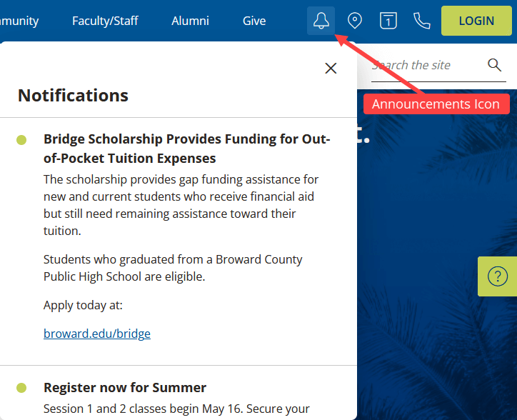Screen dimensions: 517x420
Task: Click the Notifications panel title
Action: tap(73, 95)
